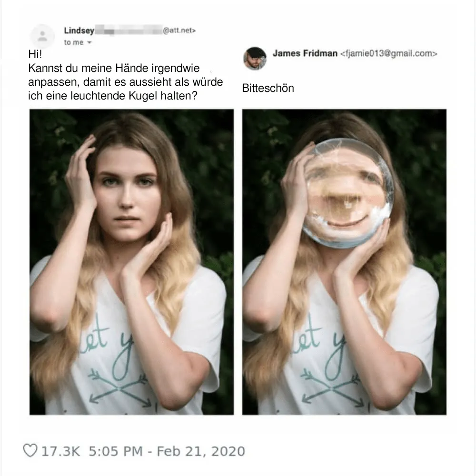Image resolution: width=476 pixels, height=476 pixels.
Task: Open the edited photo on the right
Action: pos(344,262)
